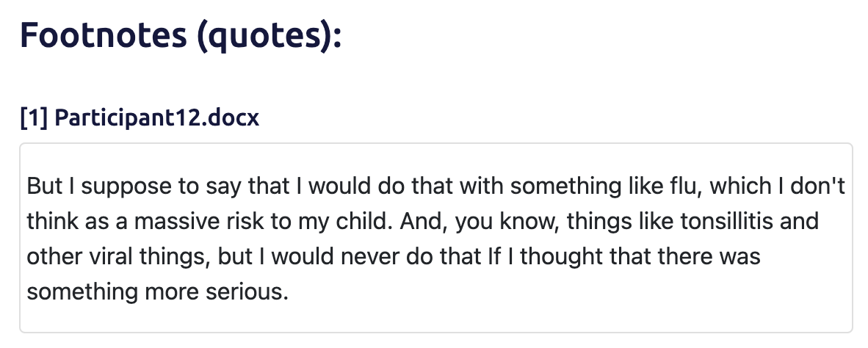The width and height of the screenshot is (868, 348).
Task: Click inside the quote text box
Action: click(435, 239)
